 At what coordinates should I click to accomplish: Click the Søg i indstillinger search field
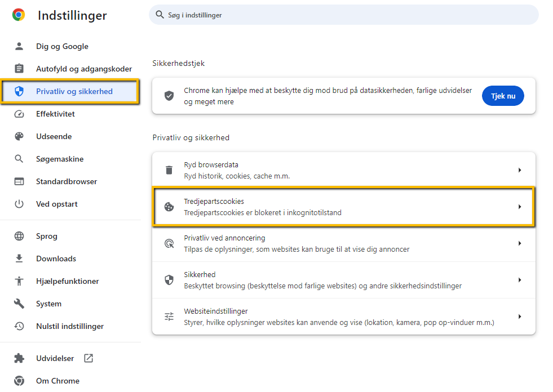pyautogui.click(x=344, y=15)
